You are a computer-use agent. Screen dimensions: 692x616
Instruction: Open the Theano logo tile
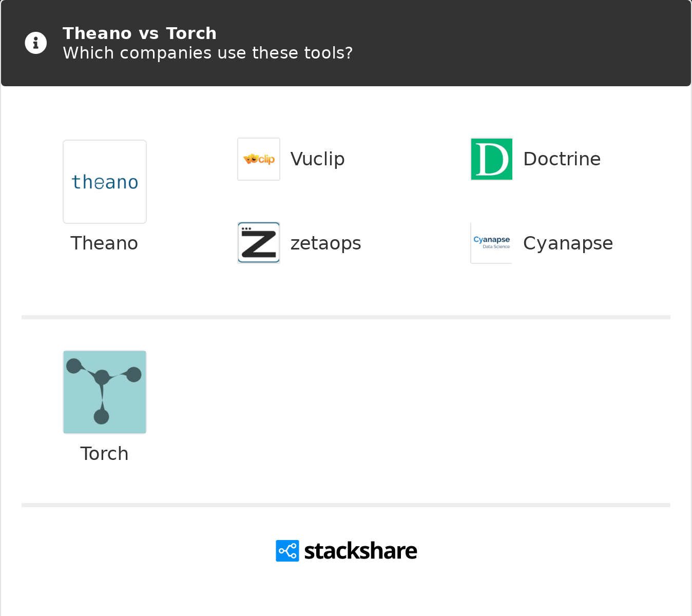(105, 182)
